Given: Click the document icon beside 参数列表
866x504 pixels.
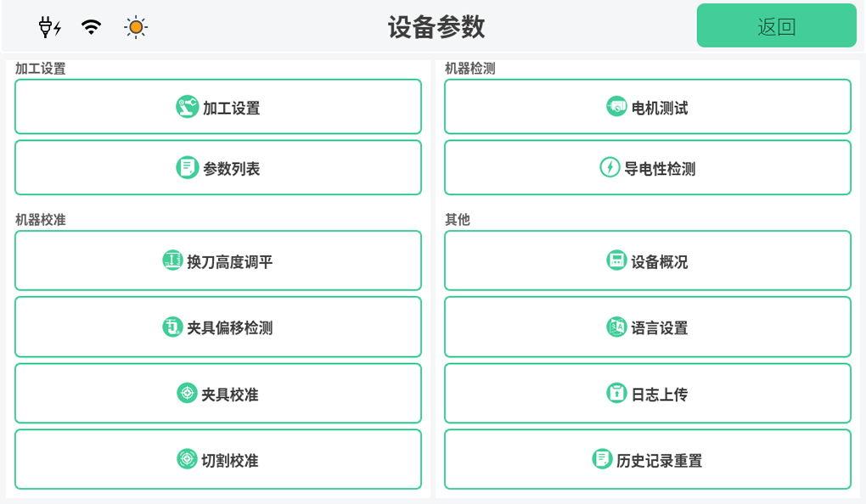Looking at the screenshot, I should [187, 168].
